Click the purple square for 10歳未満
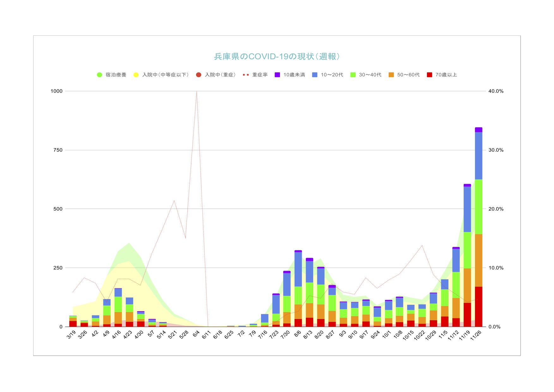 click(277, 75)
